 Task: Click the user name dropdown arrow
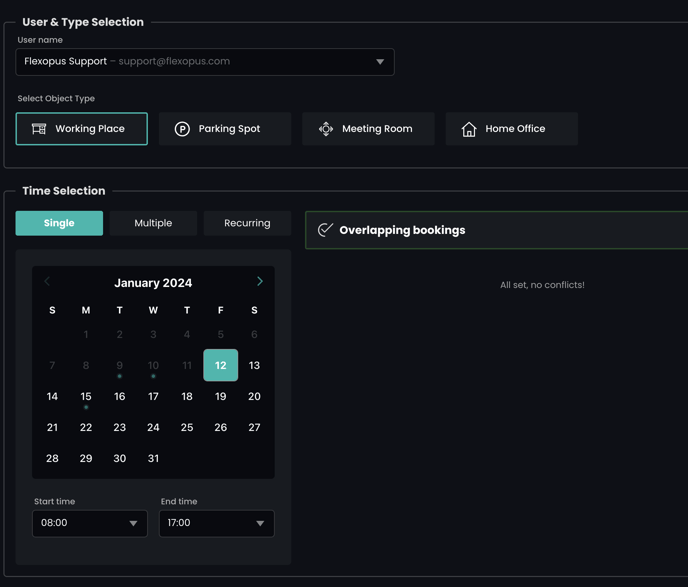380,62
